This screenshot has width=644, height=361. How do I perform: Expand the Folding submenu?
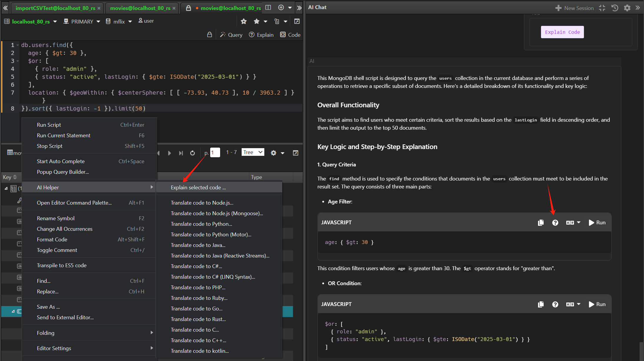coord(89,333)
